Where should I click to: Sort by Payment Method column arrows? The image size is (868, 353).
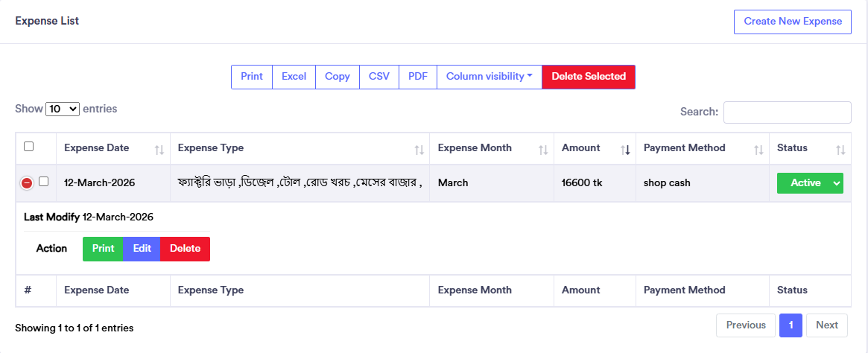pyautogui.click(x=758, y=150)
